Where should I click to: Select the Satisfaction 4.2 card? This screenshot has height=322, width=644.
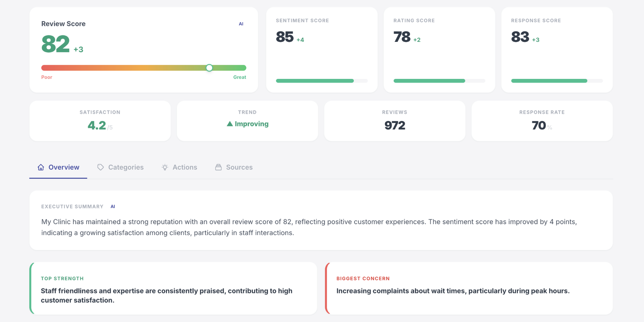pos(100,121)
